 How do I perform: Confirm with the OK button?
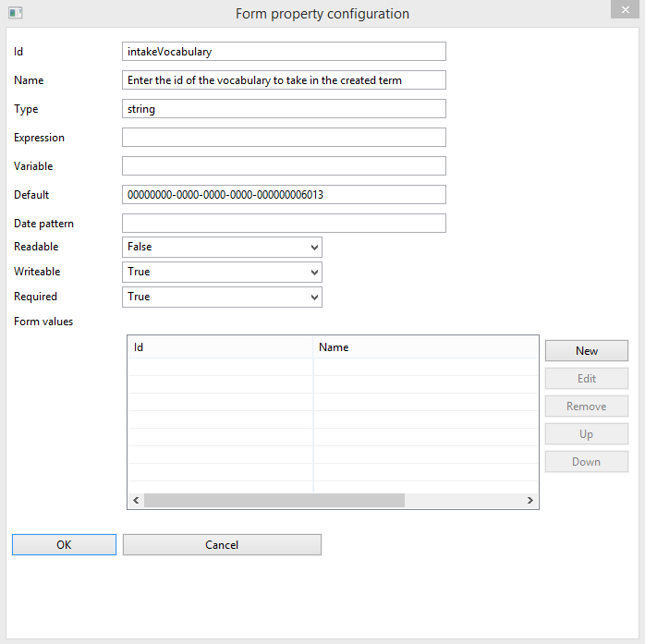point(64,545)
